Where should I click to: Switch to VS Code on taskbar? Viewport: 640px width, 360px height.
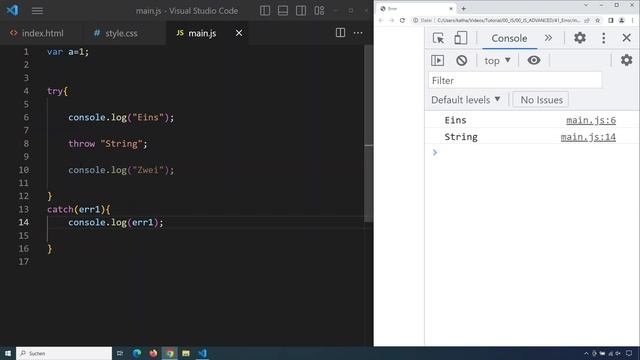(x=202, y=353)
